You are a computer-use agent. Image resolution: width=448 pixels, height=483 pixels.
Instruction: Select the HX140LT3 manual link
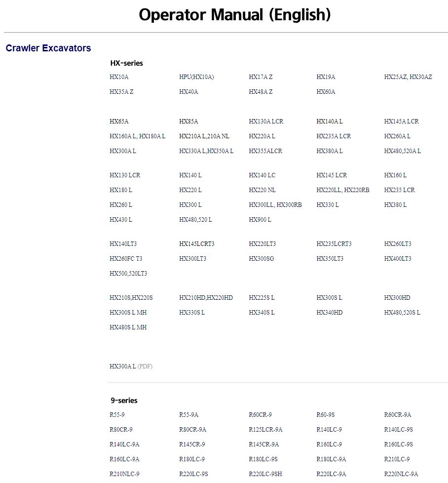(123, 243)
